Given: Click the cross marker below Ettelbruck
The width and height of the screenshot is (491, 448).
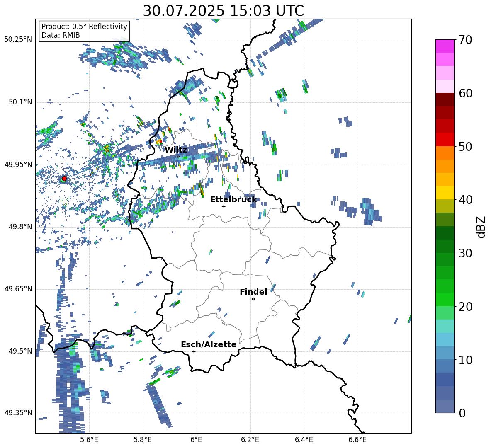Looking at the screenshot, I should (x=224, y=206).
